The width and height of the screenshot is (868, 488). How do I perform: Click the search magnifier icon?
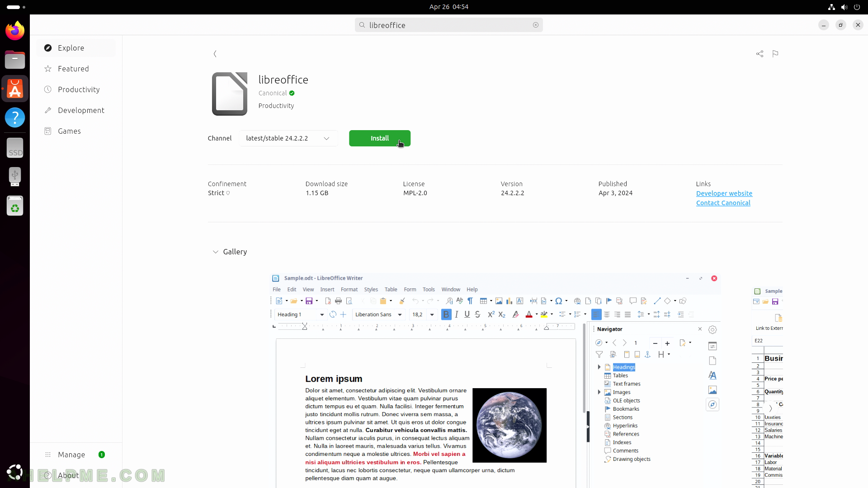[362, 25]
